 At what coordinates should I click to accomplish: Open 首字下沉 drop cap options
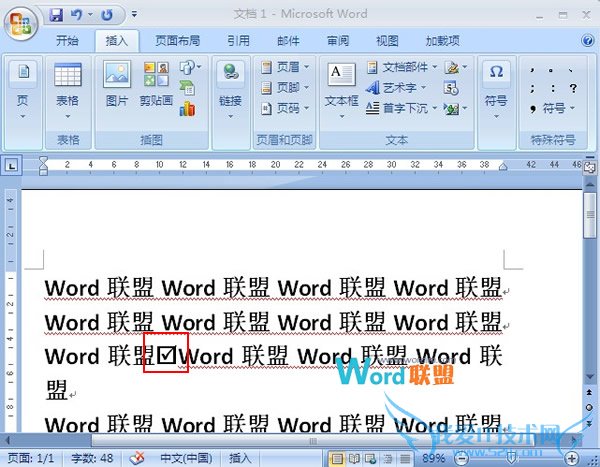pyautogui.click(x=402, y=109)
